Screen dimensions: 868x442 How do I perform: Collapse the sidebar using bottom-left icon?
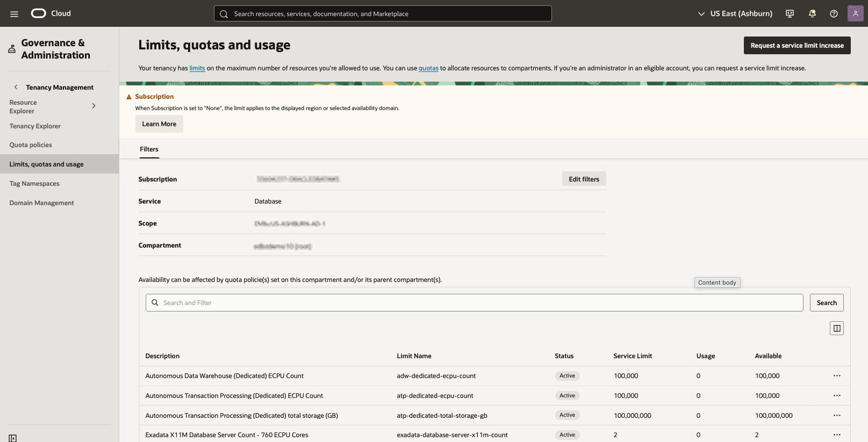pos(13,438)
